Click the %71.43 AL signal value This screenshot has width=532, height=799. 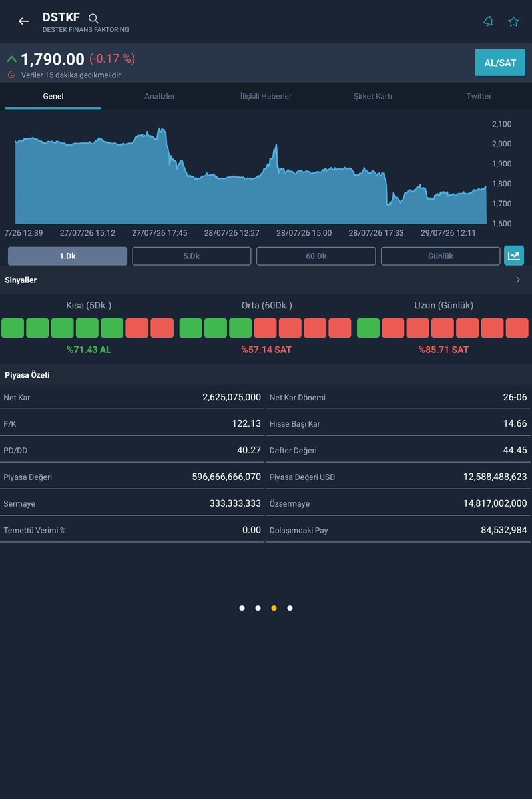click(89, 350)
